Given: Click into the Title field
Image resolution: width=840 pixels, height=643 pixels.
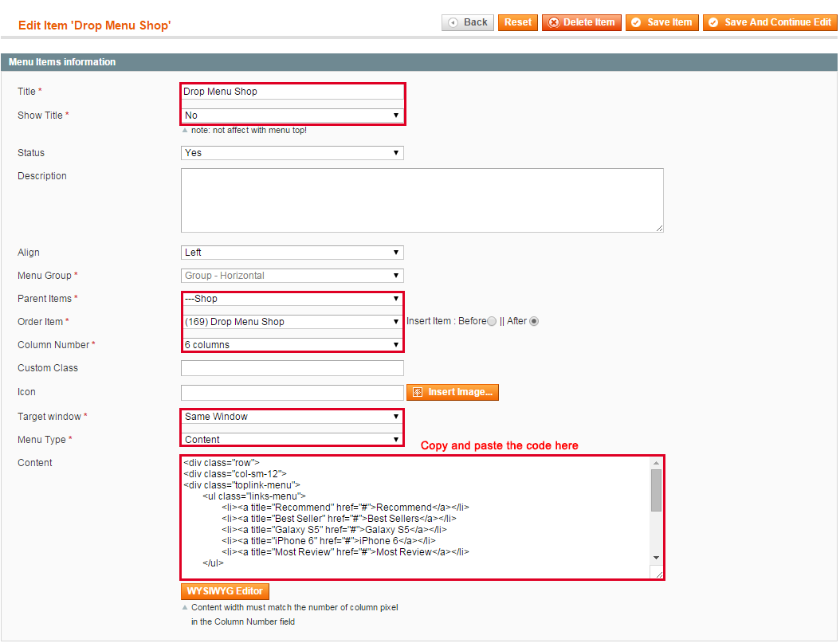Looking at the screenshot, I should [x=292, y=92].
